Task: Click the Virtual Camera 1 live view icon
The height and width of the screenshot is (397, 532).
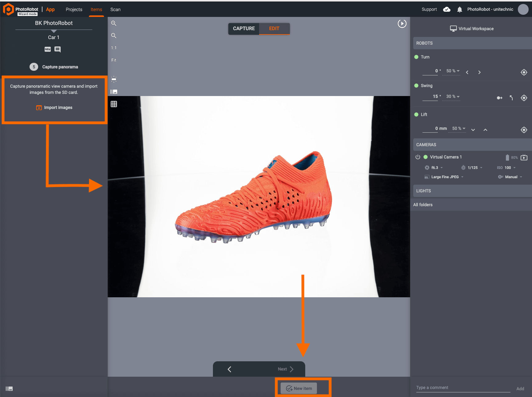Action: click(524, 158)
